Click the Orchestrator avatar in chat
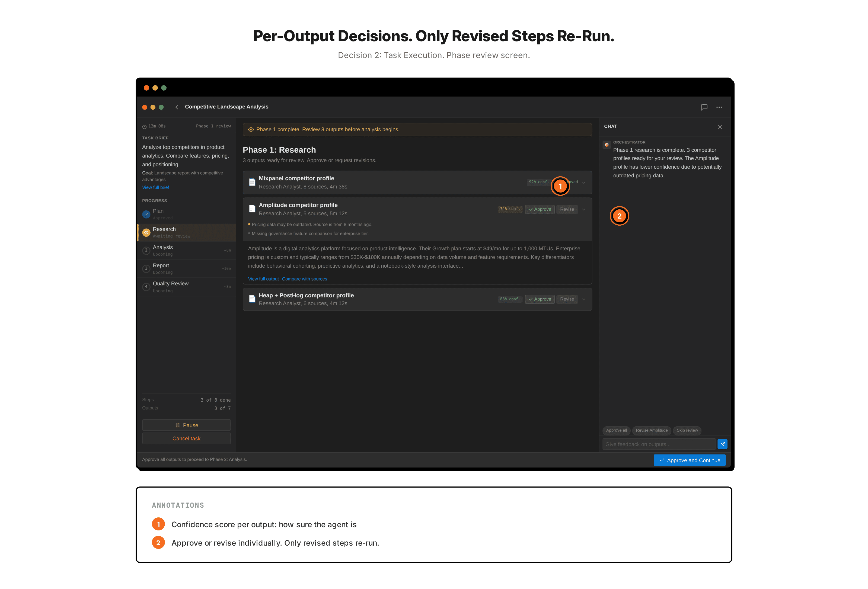 pos(607,145)
